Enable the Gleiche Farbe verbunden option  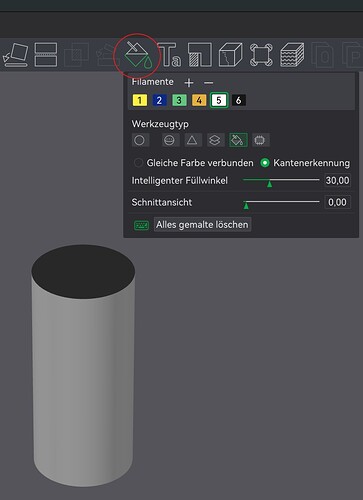138,163
